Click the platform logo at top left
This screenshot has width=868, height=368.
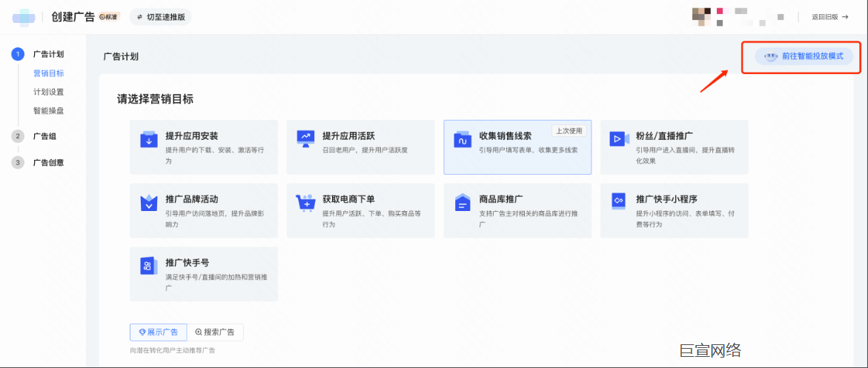tap(24, 17)
